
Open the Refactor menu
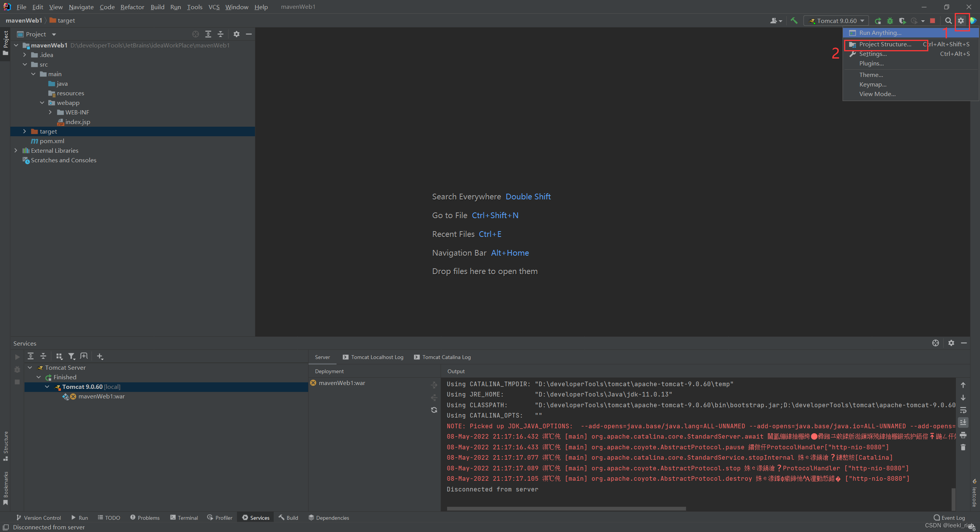tap(132, 7)
